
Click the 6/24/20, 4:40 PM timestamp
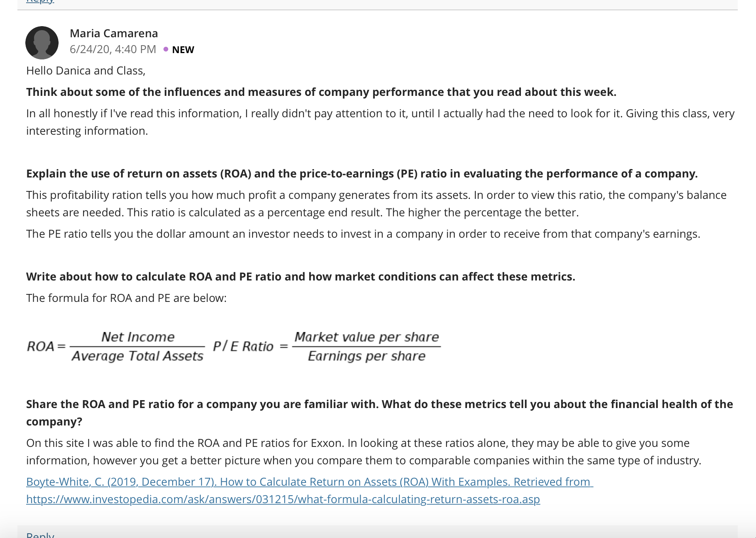113,49
